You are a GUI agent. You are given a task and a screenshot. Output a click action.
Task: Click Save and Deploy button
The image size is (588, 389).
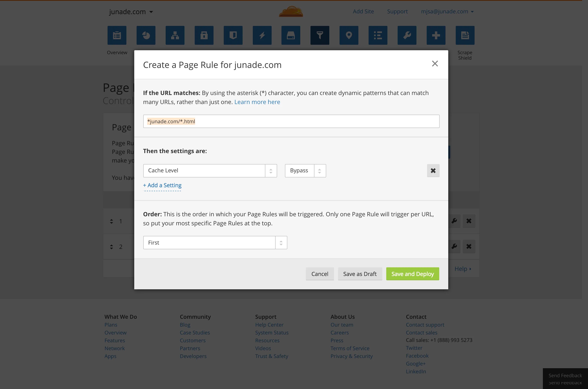click(412, 274)
